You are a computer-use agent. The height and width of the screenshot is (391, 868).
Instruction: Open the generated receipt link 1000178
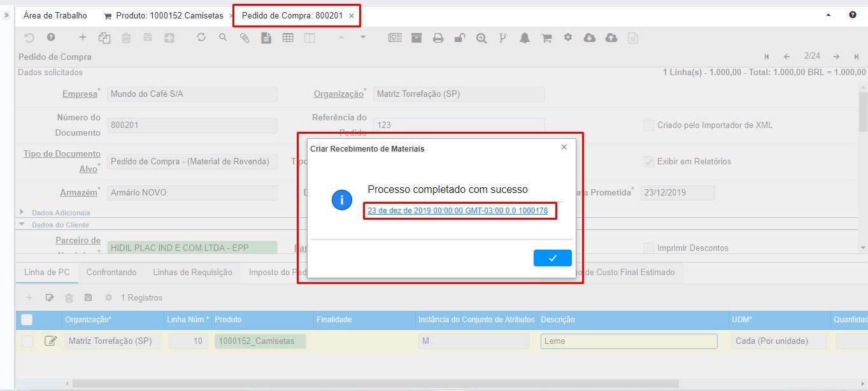[x=457, y=211]
